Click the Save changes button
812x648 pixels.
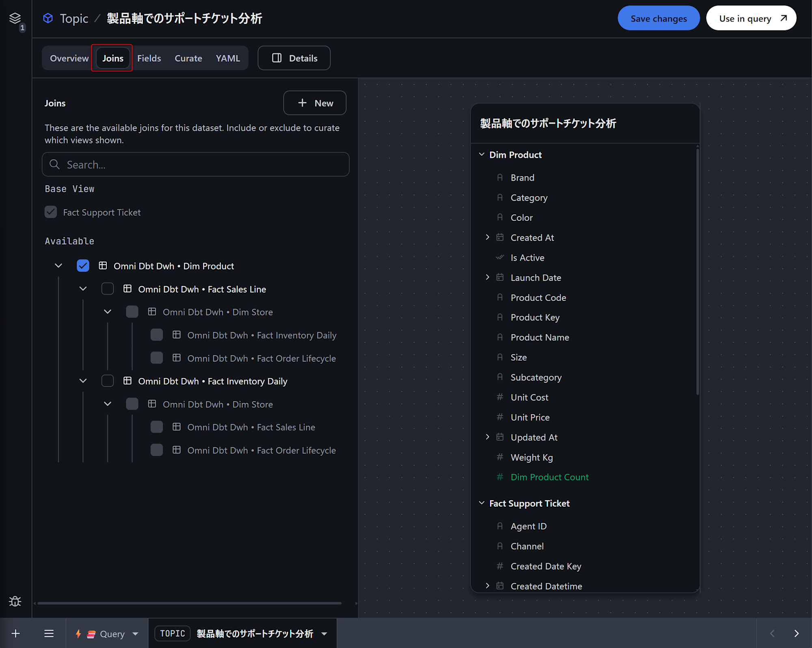(x=658, y=18)
